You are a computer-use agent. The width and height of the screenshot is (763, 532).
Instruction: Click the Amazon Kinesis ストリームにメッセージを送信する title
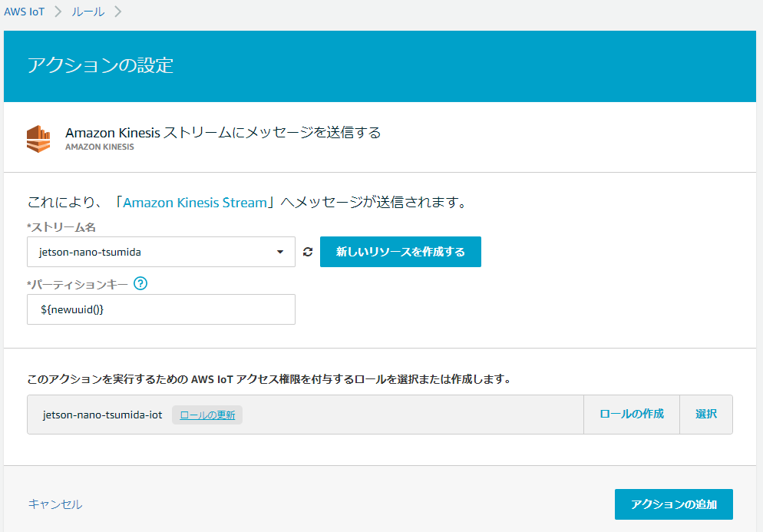coord(223,132)
